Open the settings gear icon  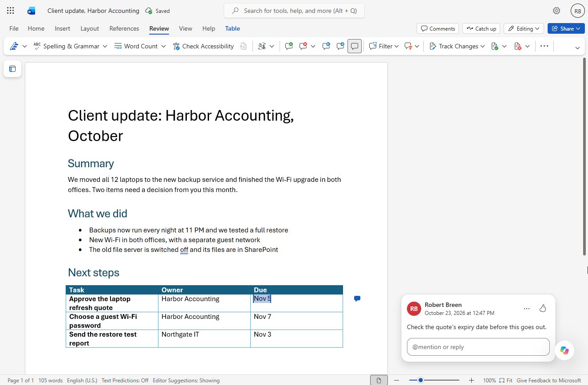click(556, 11)
